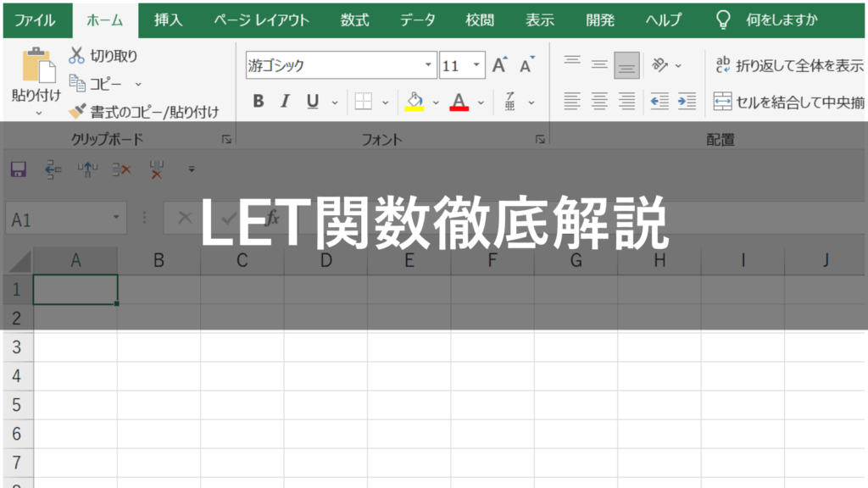Toggle middle vertical alignment button

(x=599, y=65)
